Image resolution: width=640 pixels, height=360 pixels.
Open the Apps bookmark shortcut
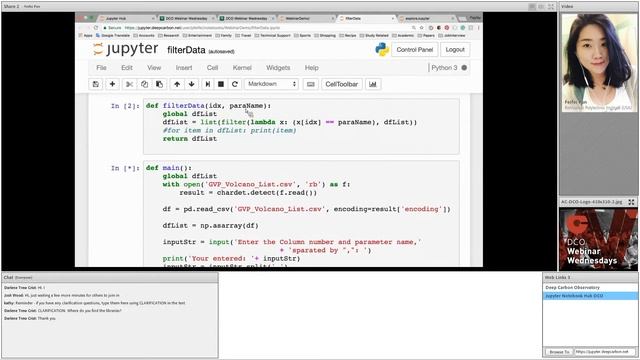click(x=85, y=36)
